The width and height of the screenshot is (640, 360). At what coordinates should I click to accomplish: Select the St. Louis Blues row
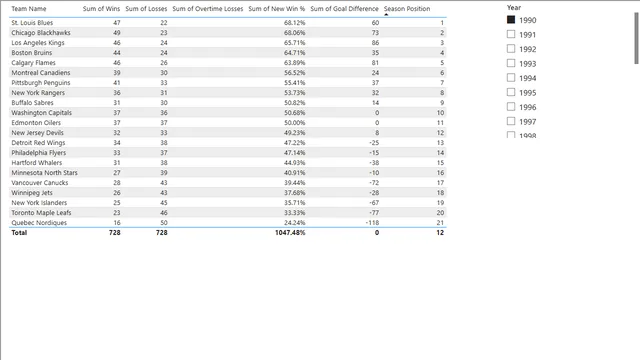click(228, 22)
